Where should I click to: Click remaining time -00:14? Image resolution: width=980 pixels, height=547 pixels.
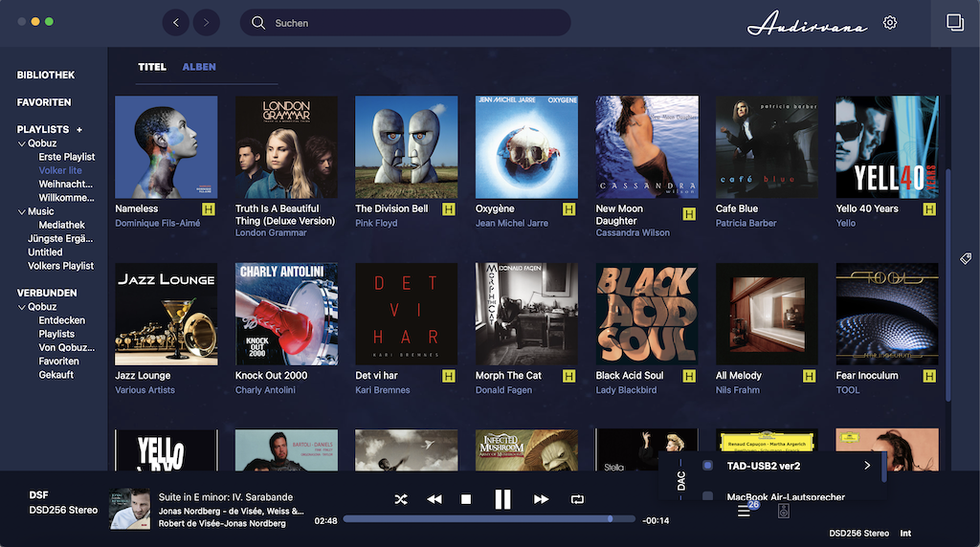point(656,520)
